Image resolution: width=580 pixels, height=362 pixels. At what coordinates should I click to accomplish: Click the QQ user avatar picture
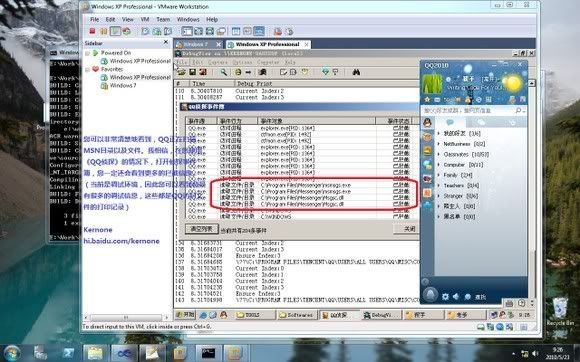pos(432,84)
